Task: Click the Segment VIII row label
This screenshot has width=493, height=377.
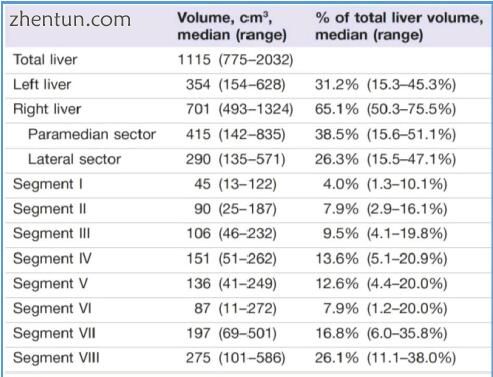Action: click(56, 358)
